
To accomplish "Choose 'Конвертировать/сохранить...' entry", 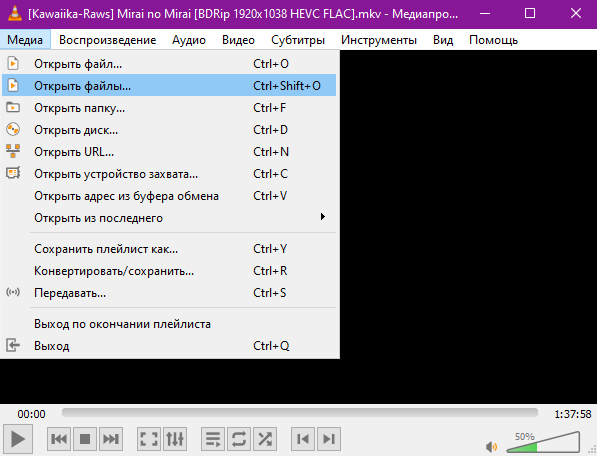I will coord(169,271).
